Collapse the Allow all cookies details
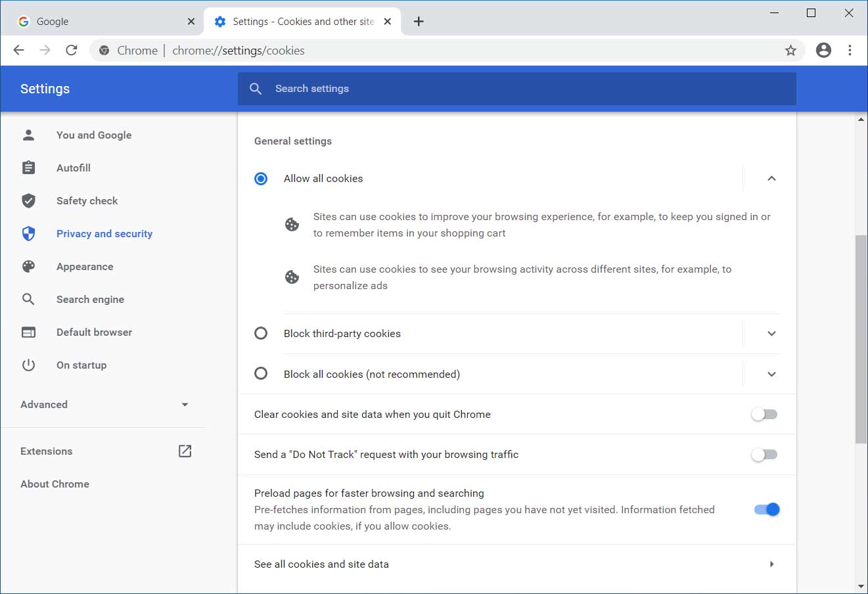The height and width of the screenshot is (594, 868). coord(771,179)
